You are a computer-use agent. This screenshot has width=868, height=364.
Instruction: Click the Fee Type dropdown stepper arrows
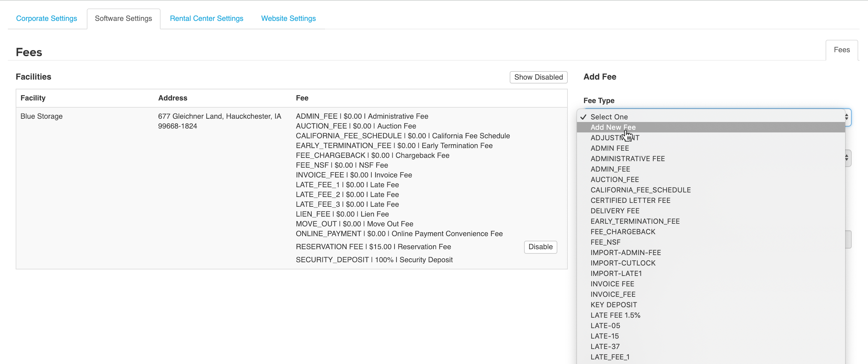[x=846, y=117]
